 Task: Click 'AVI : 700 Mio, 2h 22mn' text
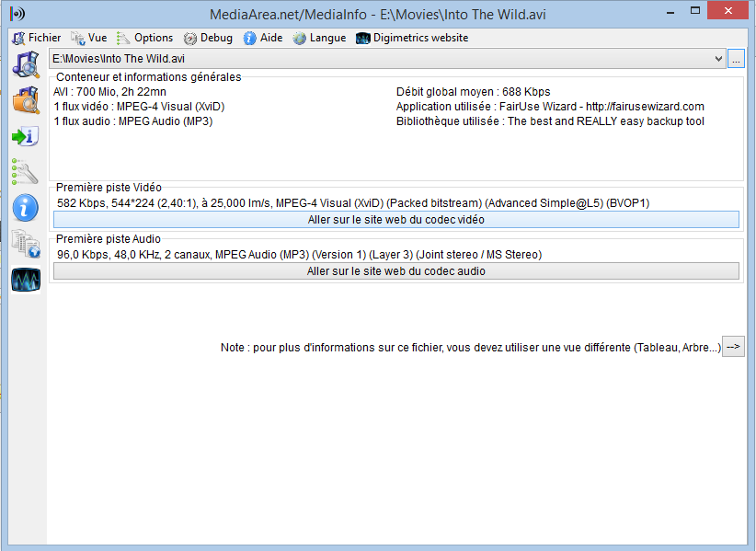coord(110,92)
